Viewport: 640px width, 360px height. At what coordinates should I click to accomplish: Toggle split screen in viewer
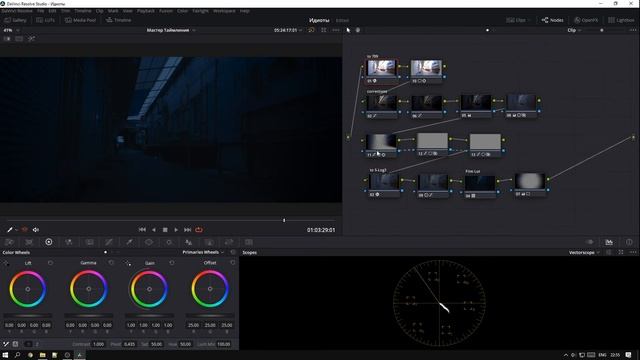(x=19, y=38)
